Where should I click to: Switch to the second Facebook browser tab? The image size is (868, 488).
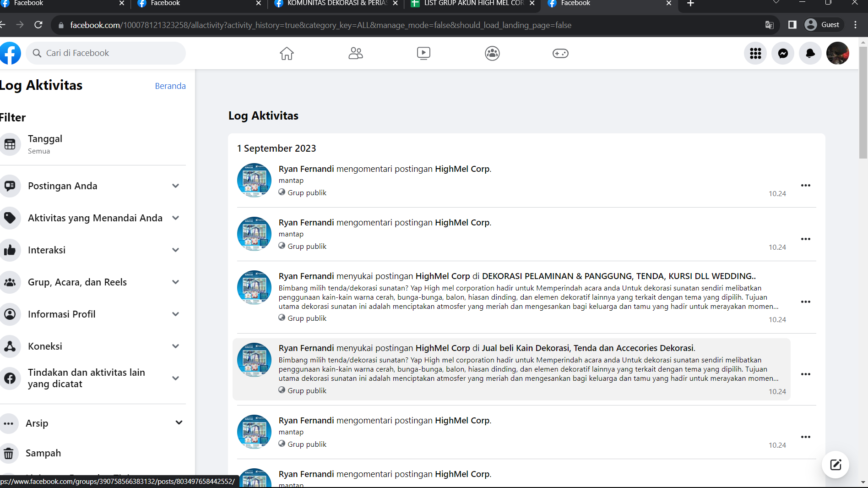click(x=199, y=4)
